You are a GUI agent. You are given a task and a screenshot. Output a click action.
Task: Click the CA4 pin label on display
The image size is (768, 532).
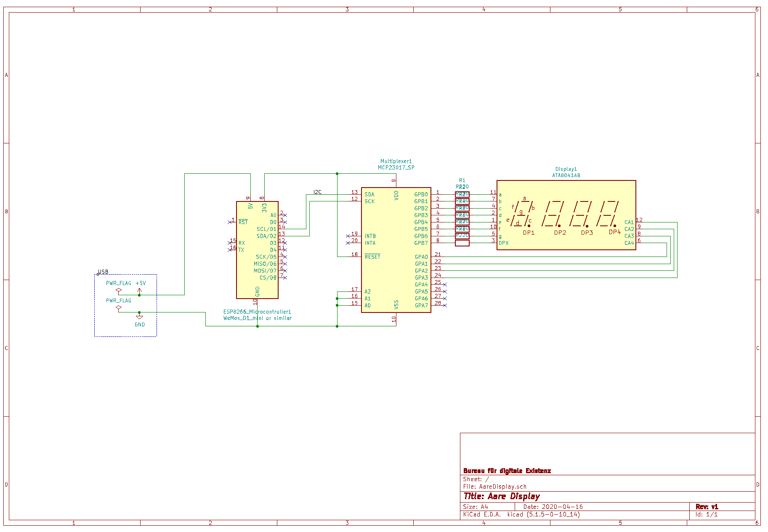pos(629,243)
